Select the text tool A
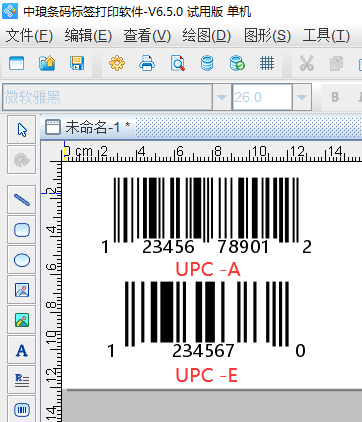Screen dimensions: 362x422 coord(22,350)
